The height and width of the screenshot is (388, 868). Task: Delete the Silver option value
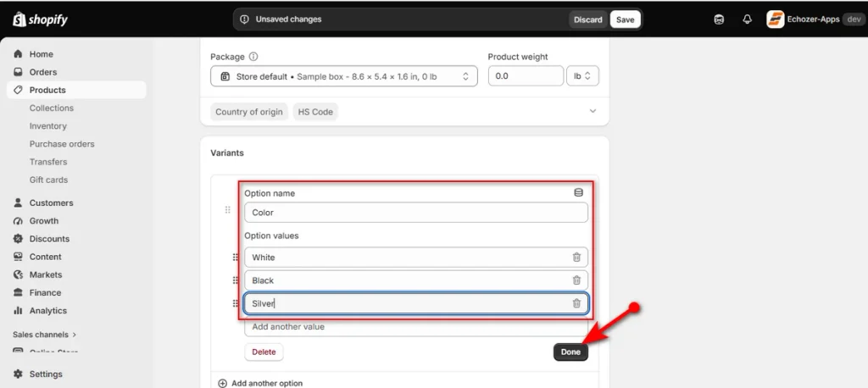pyautogui.click(x=576, y=303)
